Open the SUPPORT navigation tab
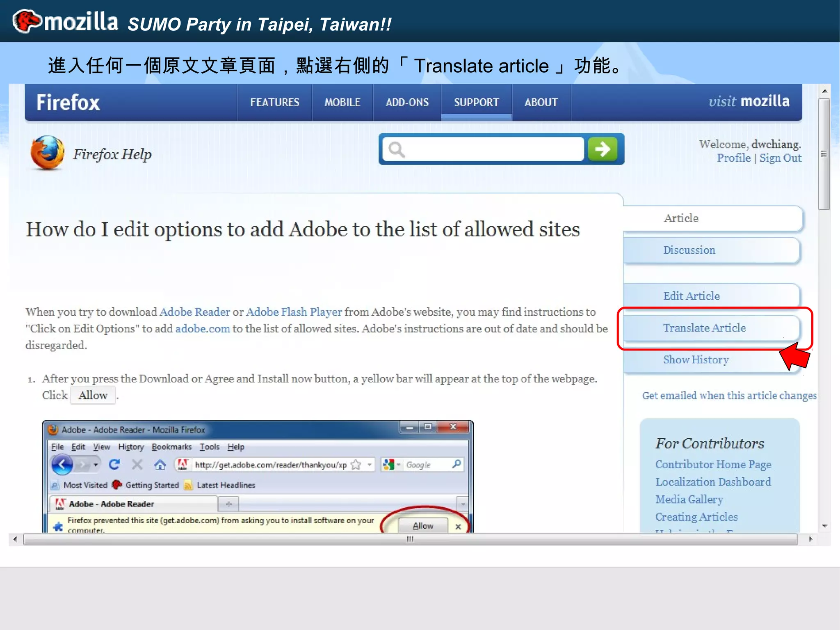 pyautogui.click(x=476, y=102)
